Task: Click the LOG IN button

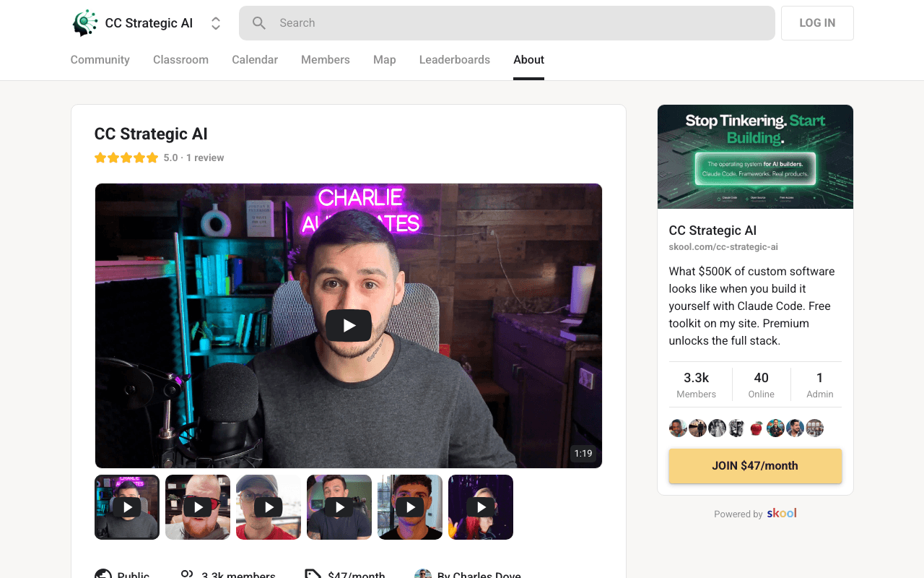Action: tap(817, 23)
